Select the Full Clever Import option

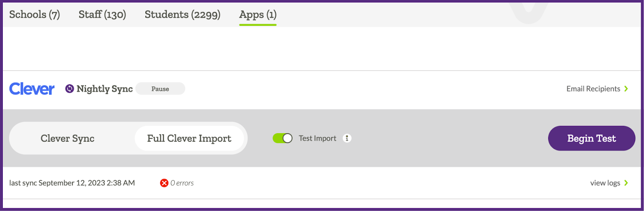click(189, 138)
